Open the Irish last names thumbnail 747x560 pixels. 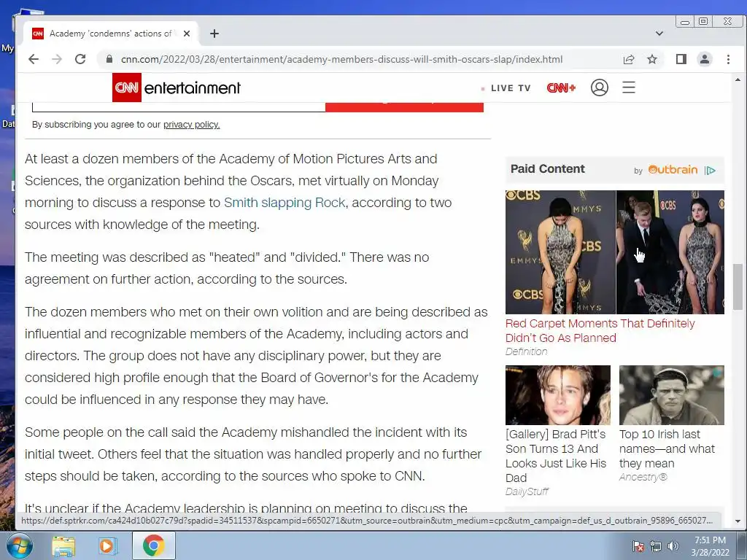(672, 395)
